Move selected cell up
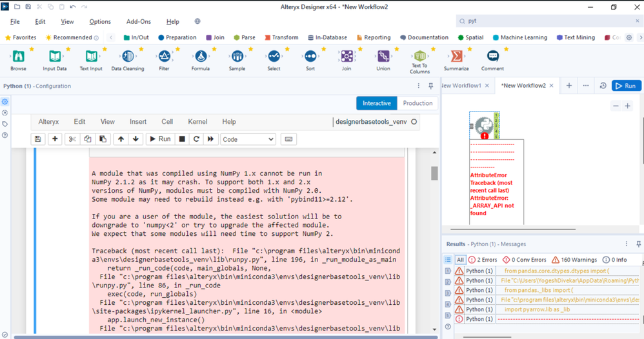The width and height of the screenshot is (644, 339). (x=121, y=139)
